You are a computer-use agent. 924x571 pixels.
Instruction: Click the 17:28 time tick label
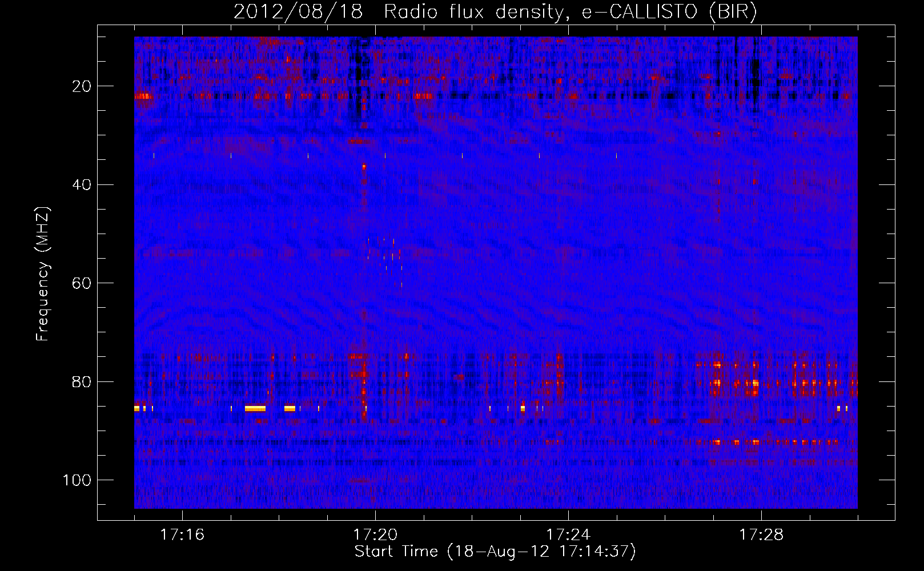pos(761,534)
